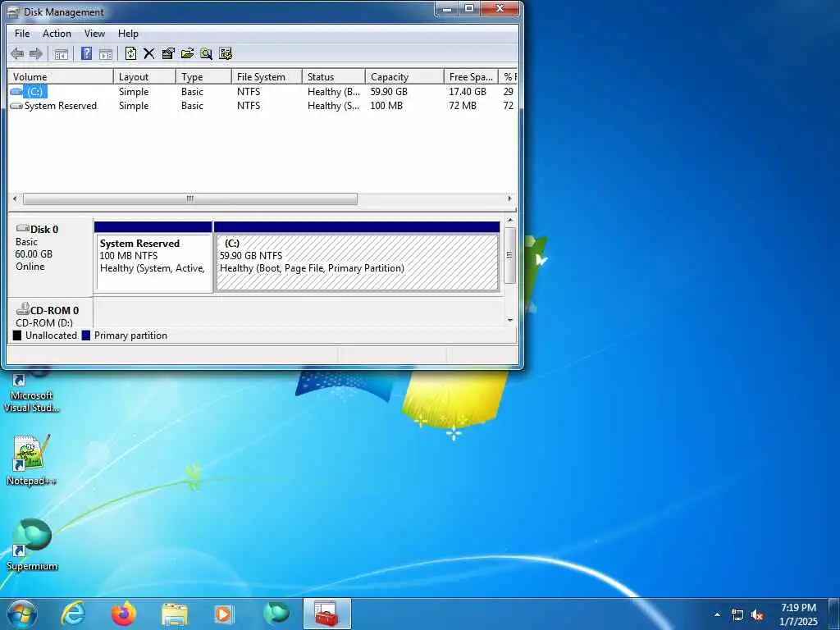The image size is (840, 630).
Task: Click the Forward arrow in Disk Management toolbar
Action: 36,53
